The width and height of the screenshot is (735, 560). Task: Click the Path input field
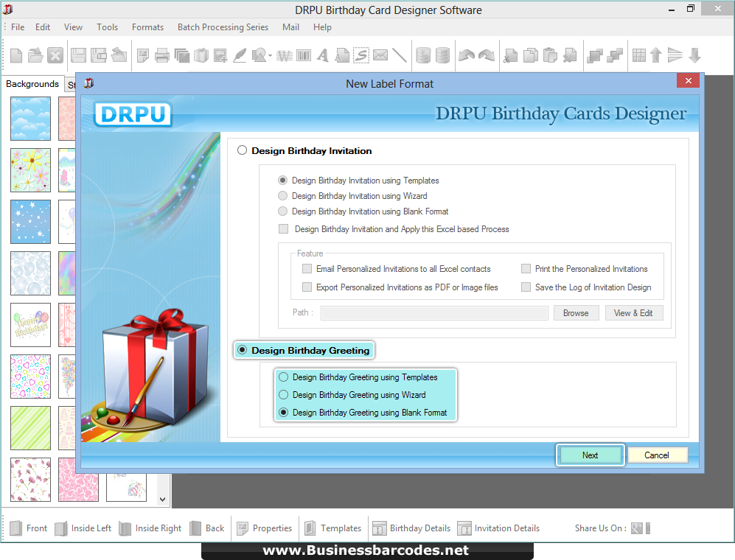[434, 313]
